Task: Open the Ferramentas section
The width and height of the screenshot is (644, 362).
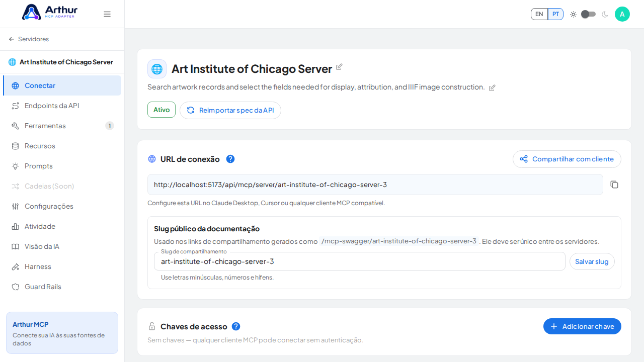Action: coord(62,126)
